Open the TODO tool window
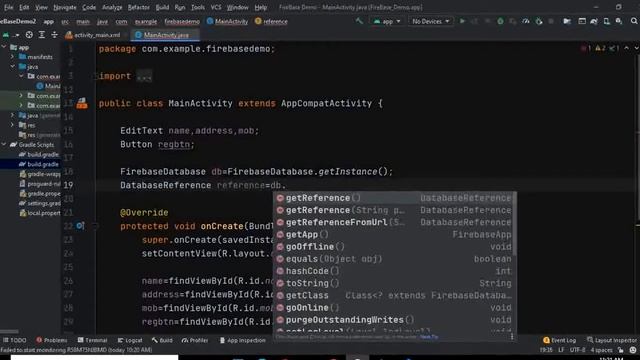Viewport: 640px width, 360px height. 15,340
